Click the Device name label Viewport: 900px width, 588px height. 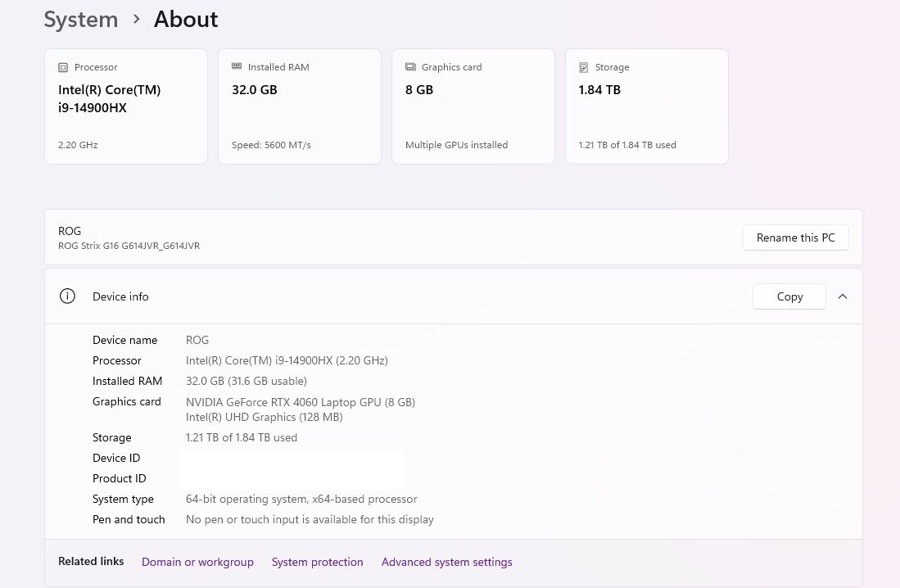pos(124,340)
